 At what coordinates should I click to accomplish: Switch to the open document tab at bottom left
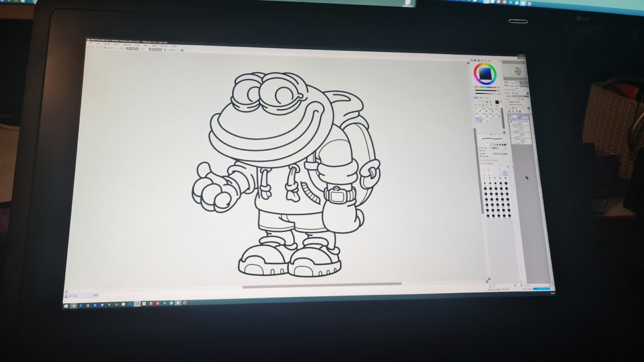tap(82, 295)
